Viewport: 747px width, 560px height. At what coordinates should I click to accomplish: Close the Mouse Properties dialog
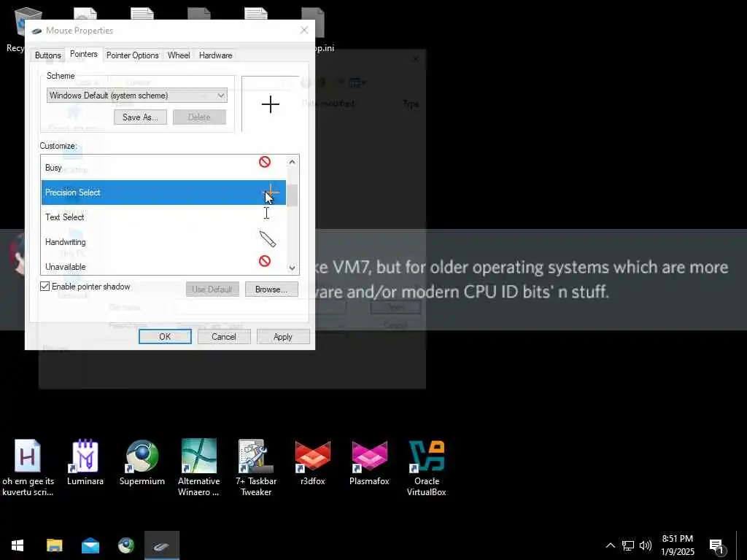click(x=304, y=31)
